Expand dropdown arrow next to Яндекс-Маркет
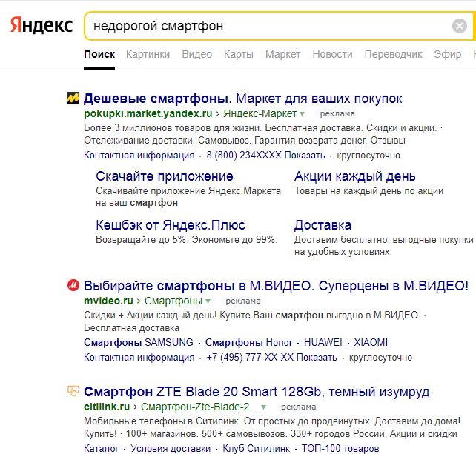Viewport: 476px width, 454px height. pyautogui.click(x=303, y=114)
